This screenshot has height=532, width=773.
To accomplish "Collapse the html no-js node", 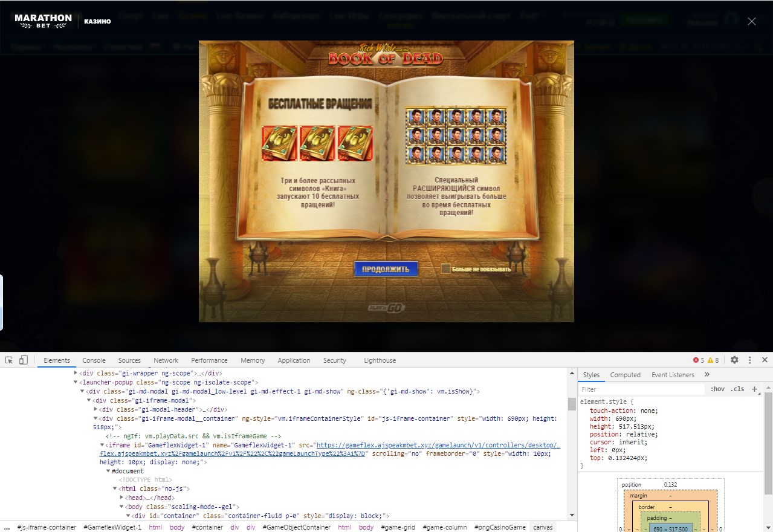I will (x=115, y=488).
